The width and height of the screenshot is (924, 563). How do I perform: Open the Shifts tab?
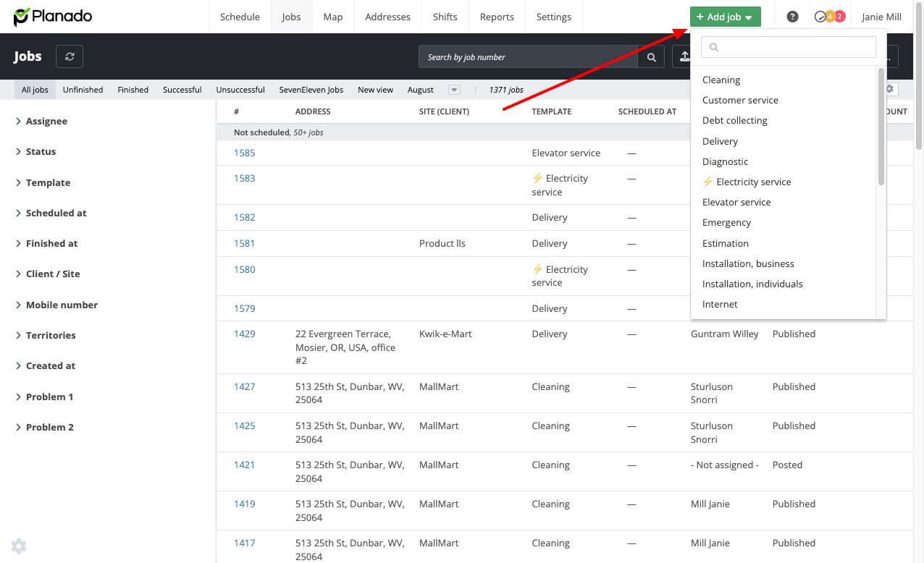[x=445, y=17]
